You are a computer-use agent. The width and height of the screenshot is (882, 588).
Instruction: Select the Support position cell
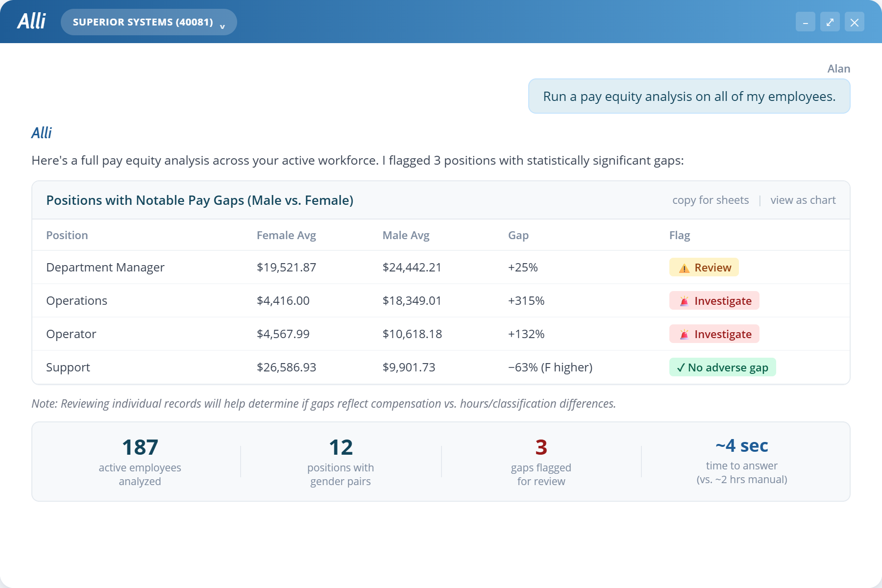pyautogui.click(x=68, y=367)
